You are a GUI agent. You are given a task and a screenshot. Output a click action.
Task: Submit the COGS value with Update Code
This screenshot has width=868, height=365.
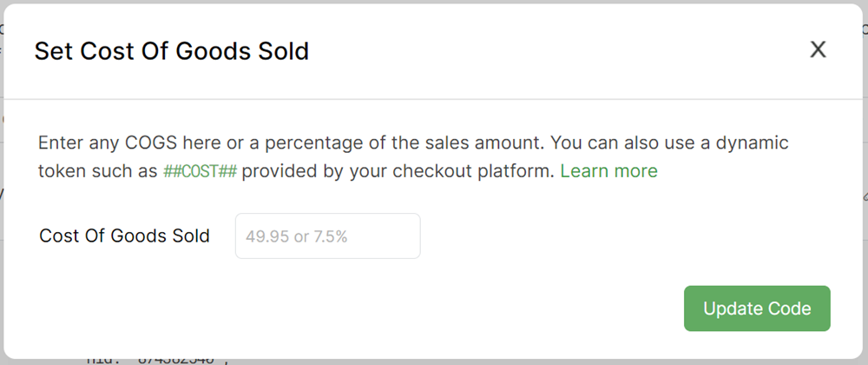tap(757, 309)
